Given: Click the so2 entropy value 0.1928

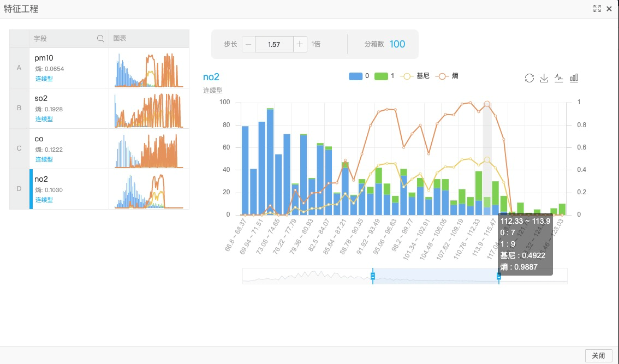Looking at the screenshot, I should [x=53, y=109].
